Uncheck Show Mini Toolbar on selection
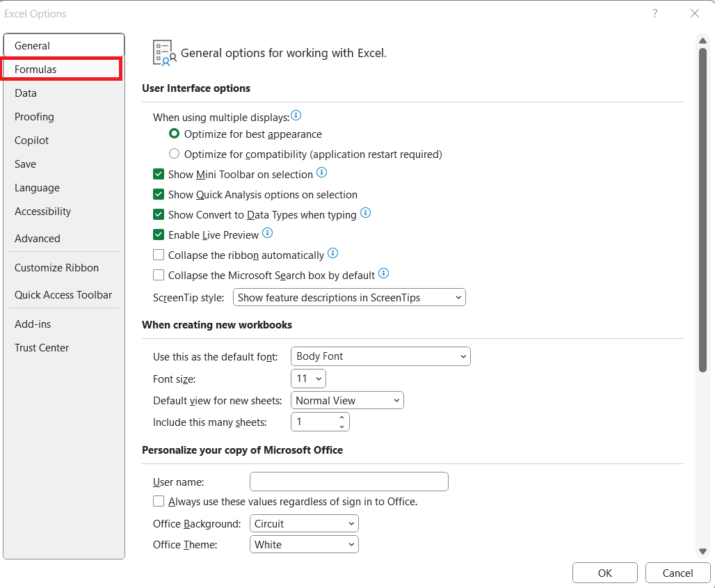This screenshot has height=588, width=715. point(158,174)
